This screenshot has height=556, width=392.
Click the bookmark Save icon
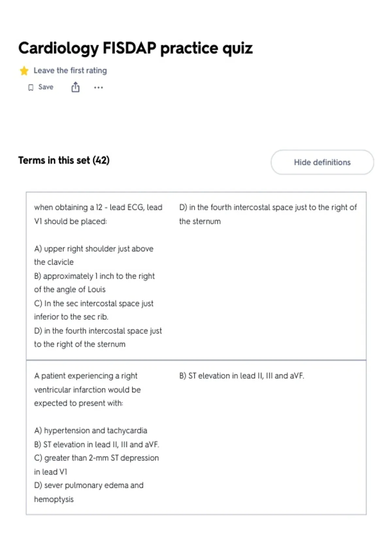click(x=31, y=87)
